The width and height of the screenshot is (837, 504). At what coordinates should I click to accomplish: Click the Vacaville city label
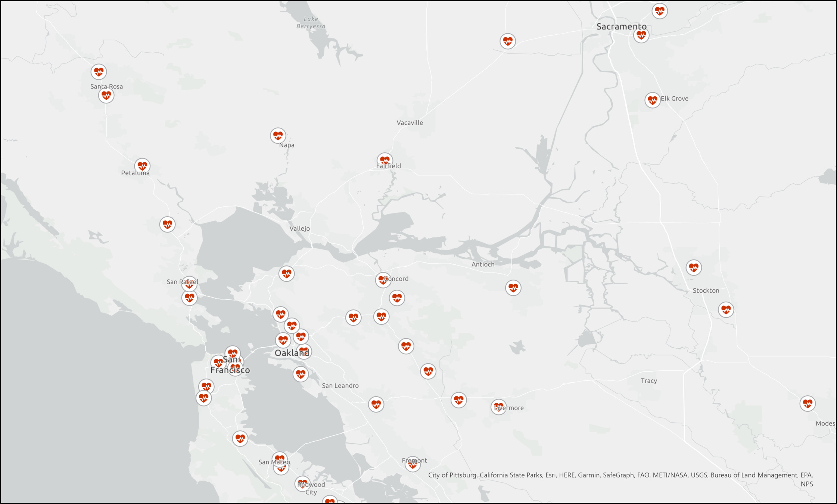pyautogui.click(x=410, y=123)
